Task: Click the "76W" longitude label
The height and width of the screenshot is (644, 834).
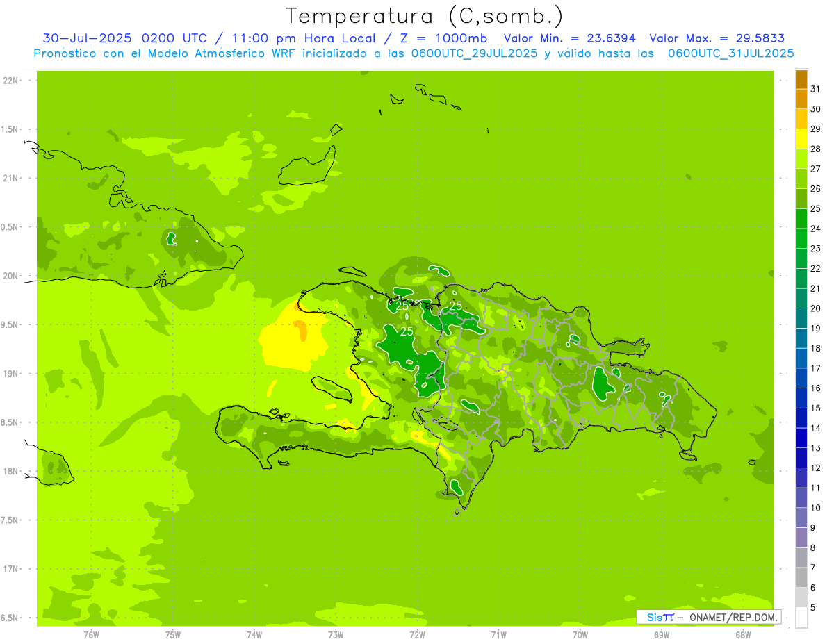Action: coord(91,634)
